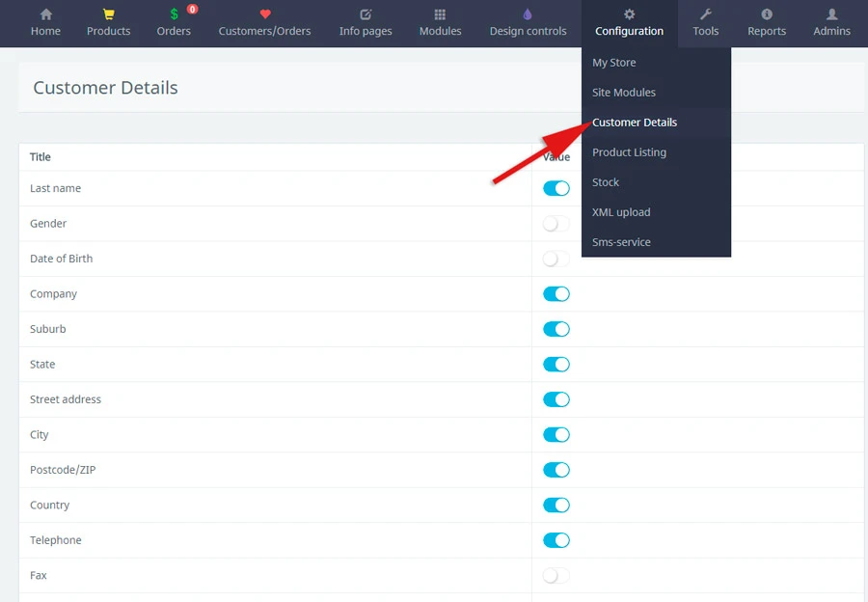The image size is (868, 602).
Task: Enable the Gender field toggle
Action: pyautogui.click(x=556, y=224)
